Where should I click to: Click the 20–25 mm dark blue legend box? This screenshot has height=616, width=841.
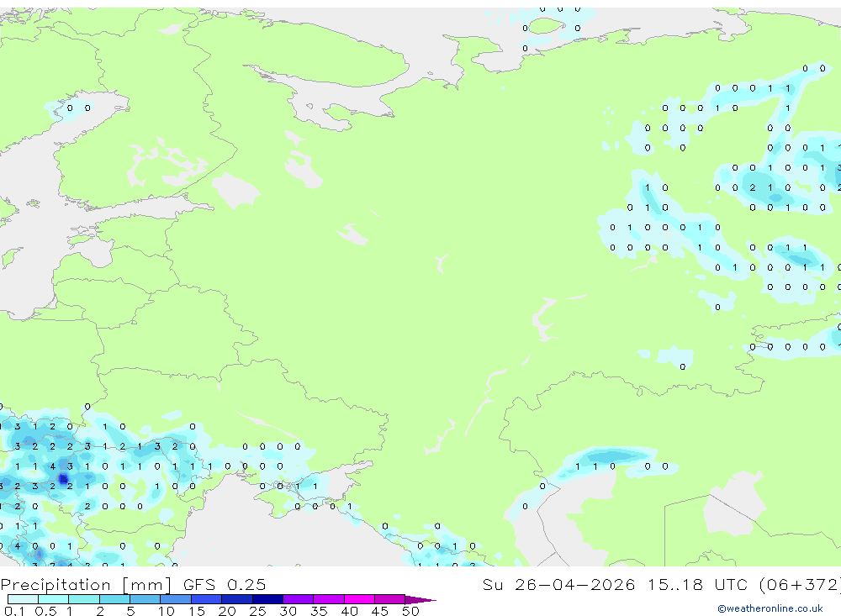(x=237, y=599)
